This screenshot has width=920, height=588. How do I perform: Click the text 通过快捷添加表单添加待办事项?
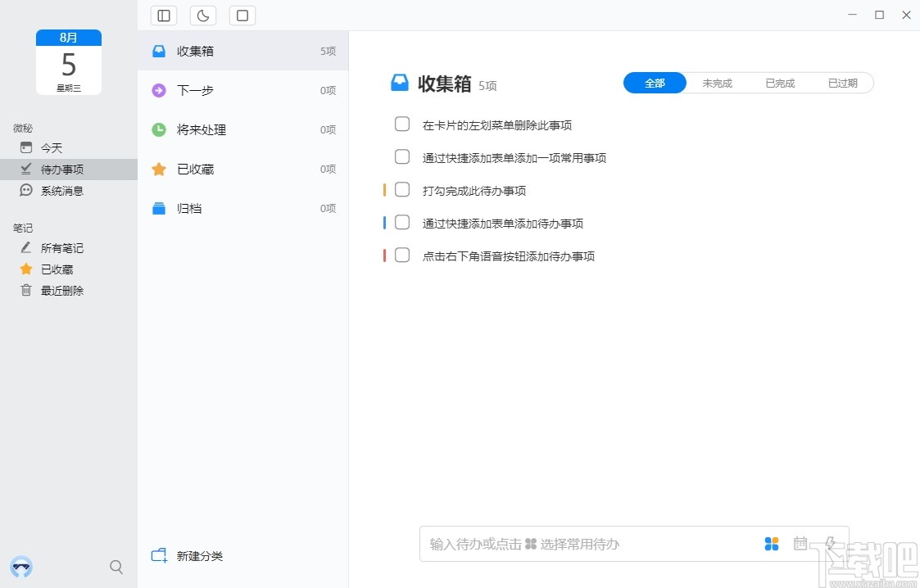pos(503,224)
